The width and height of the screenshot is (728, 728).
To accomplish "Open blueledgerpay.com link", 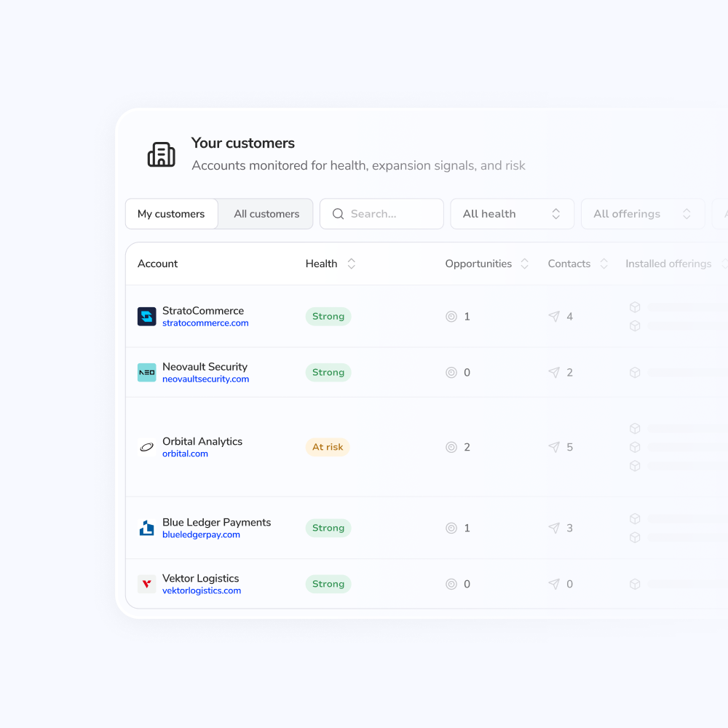I will point(201,535).
